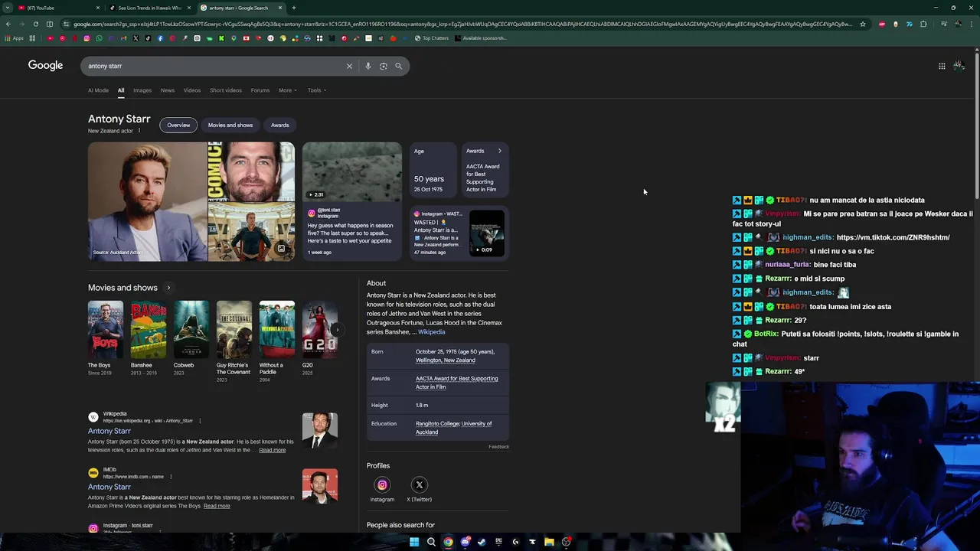Image resolution: width=980 pixels, height=551 pixels.
Task: Open the options dots next to New Zealand actor
Action: click(139, 131)
